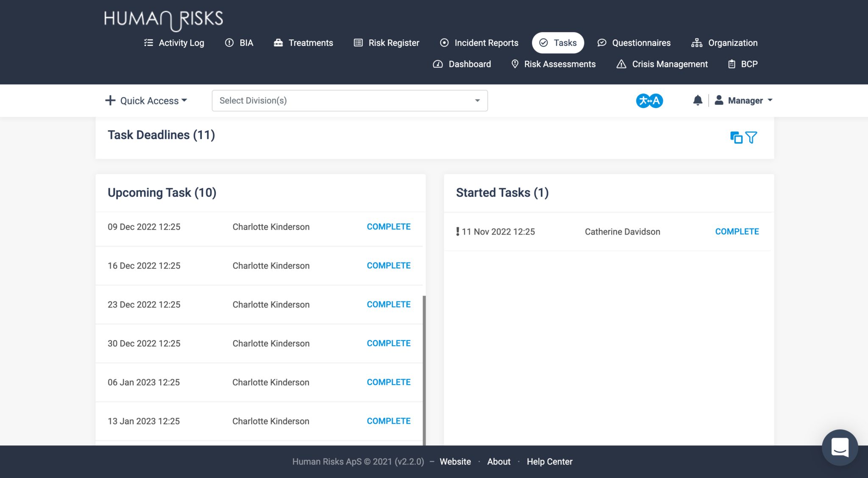Viewport: 868px width, 478px height.
Task: Click the filter funnel icon
Action: pos(751,137)
